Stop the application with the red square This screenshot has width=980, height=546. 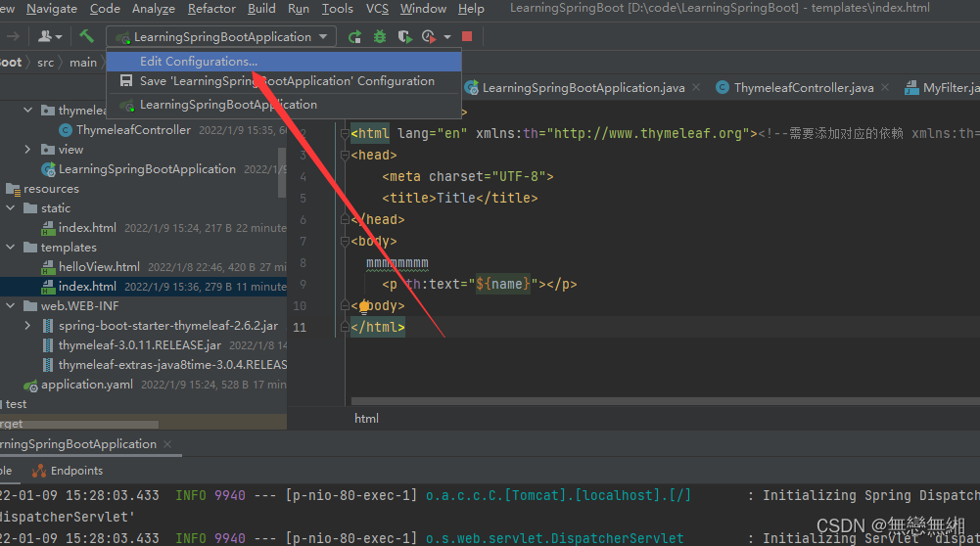pyautogui.click(x=467, y=37)
